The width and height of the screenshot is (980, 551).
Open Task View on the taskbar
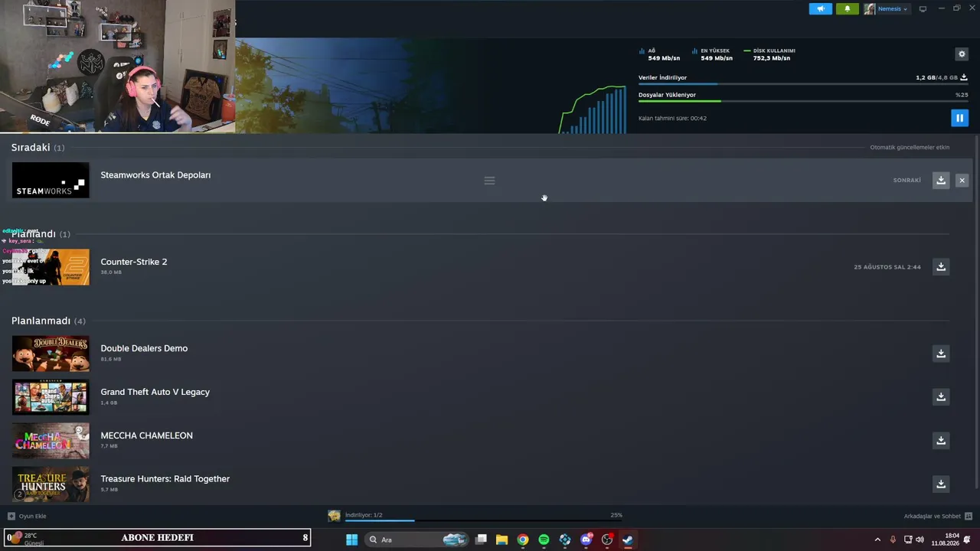[x=481, y=540]
